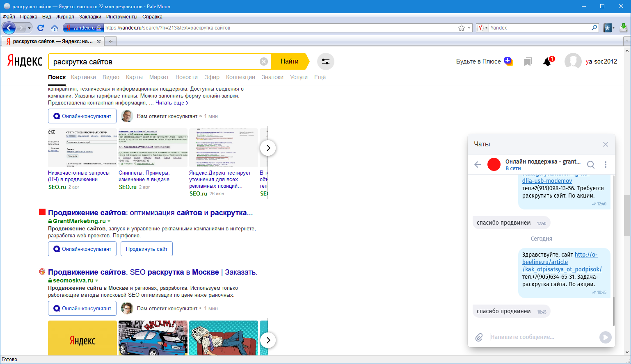Click the browser Back arrow button
This screenshot has width=631, height=364.
coord(9,28)
